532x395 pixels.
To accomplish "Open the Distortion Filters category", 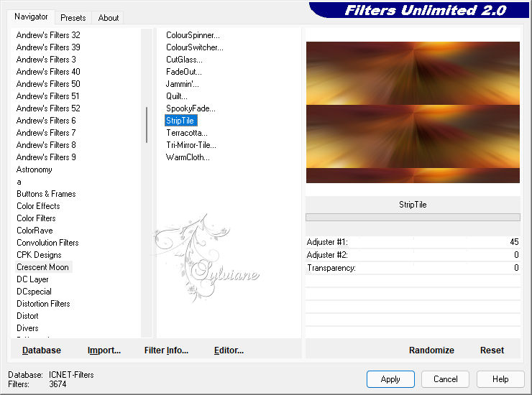I will point(43,304).
